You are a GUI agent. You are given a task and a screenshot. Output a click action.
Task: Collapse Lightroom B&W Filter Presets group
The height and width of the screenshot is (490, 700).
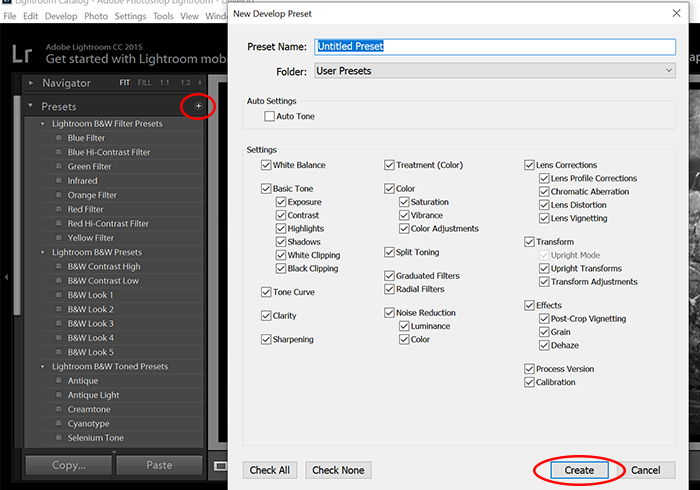point(43,124)
